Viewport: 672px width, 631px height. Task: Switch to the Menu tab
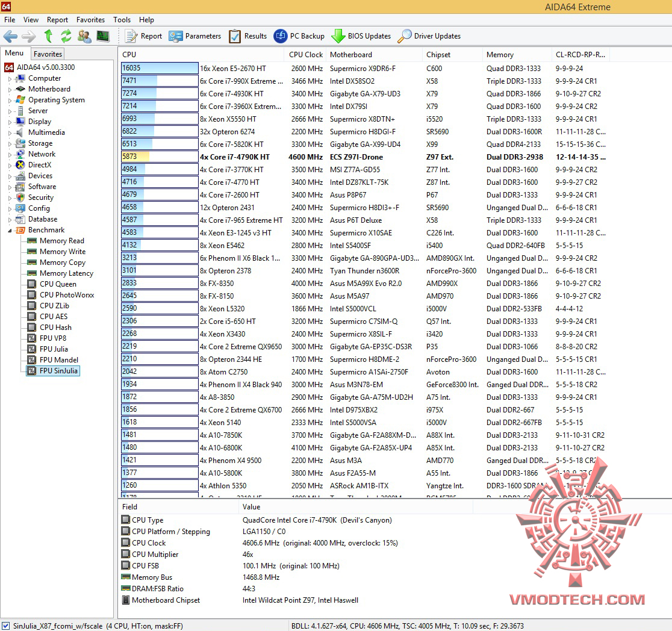click(x=14, y=53)
